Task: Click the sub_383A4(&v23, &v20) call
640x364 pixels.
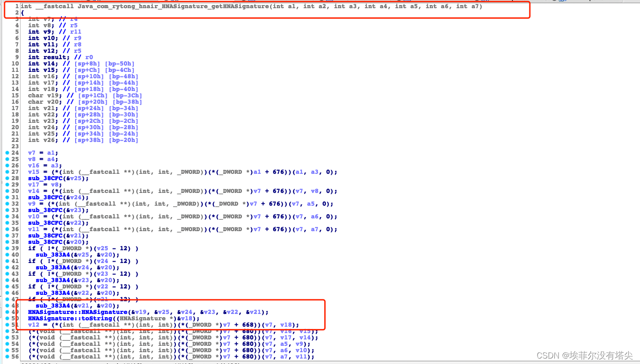Action: point(77,280)
